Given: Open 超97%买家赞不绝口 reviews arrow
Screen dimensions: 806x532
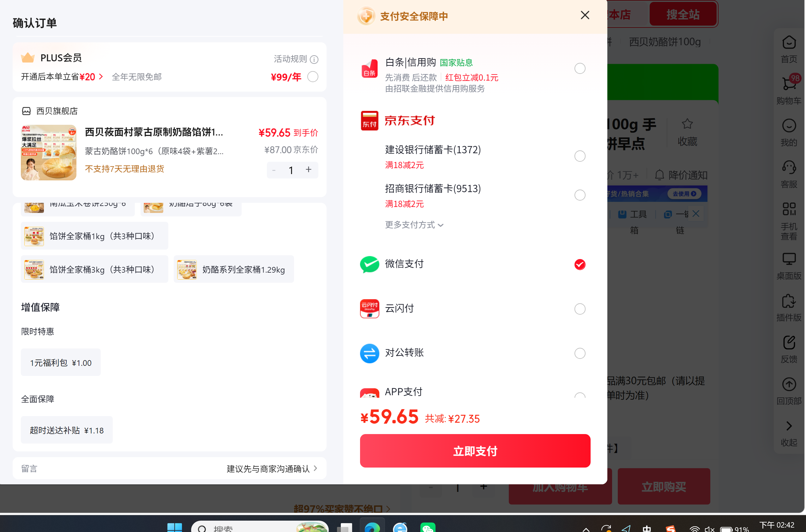Looking at the screenshot, I should coord(388,509).
